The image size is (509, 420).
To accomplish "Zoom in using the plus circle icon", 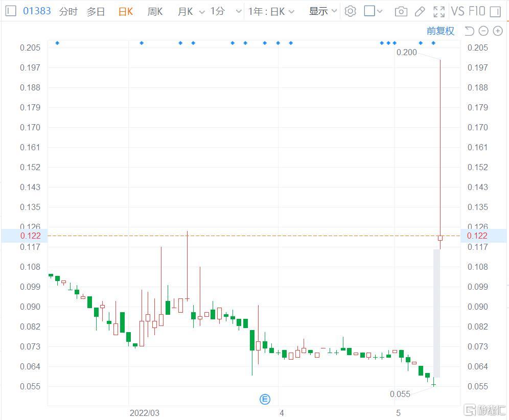I will [498, 31].
